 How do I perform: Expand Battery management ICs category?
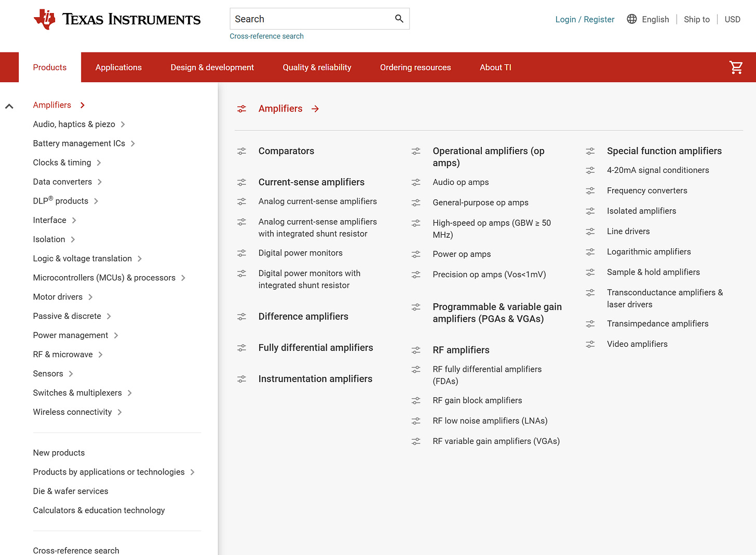point(133,143)
